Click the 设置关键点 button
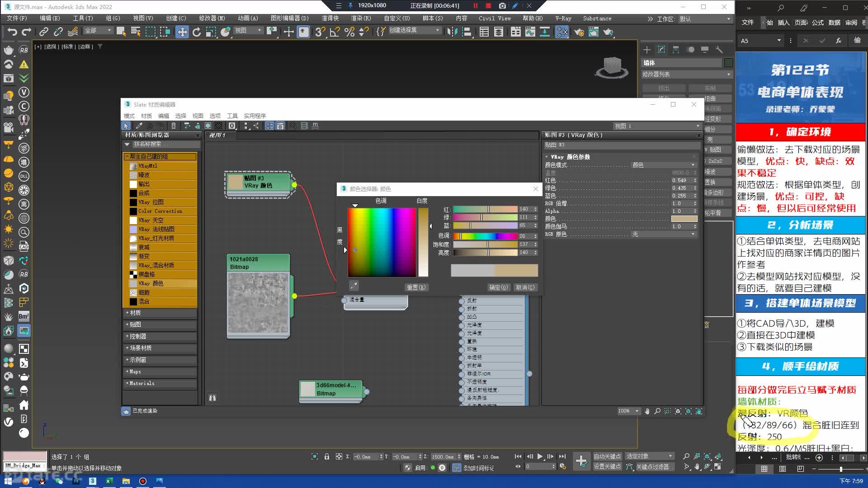Viewport: 868px width, 488px height. coord(607,466)
